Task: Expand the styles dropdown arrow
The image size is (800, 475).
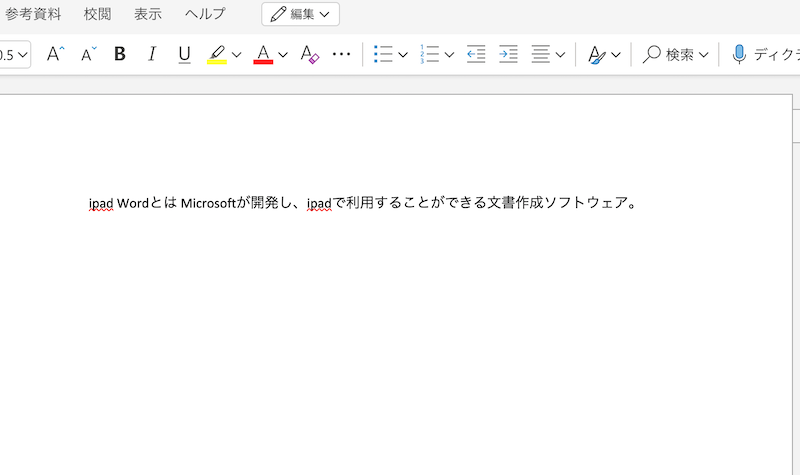Action: tap(616, 55)
